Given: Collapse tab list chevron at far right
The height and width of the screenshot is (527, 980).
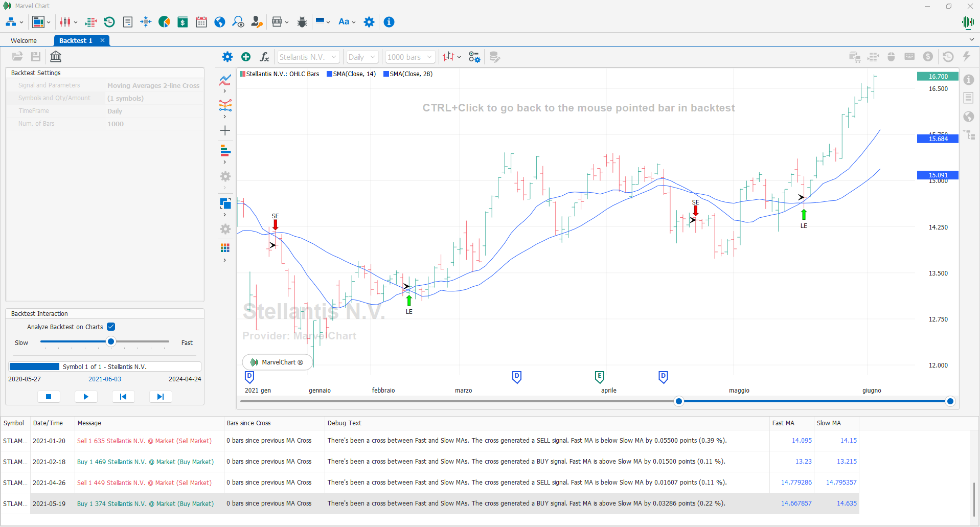Looking at the screenshot, I should (x=971, y=40).
